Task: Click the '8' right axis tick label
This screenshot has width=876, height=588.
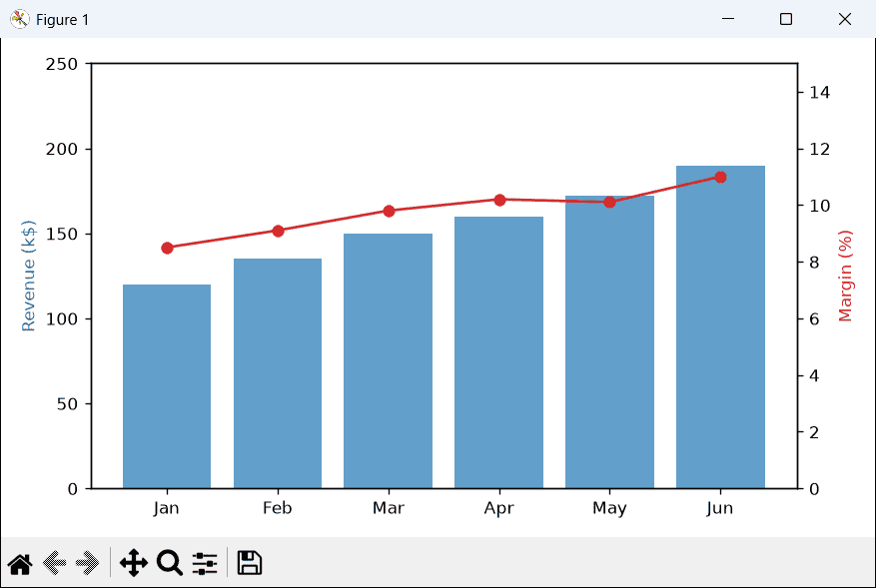Action: [814, 263]
